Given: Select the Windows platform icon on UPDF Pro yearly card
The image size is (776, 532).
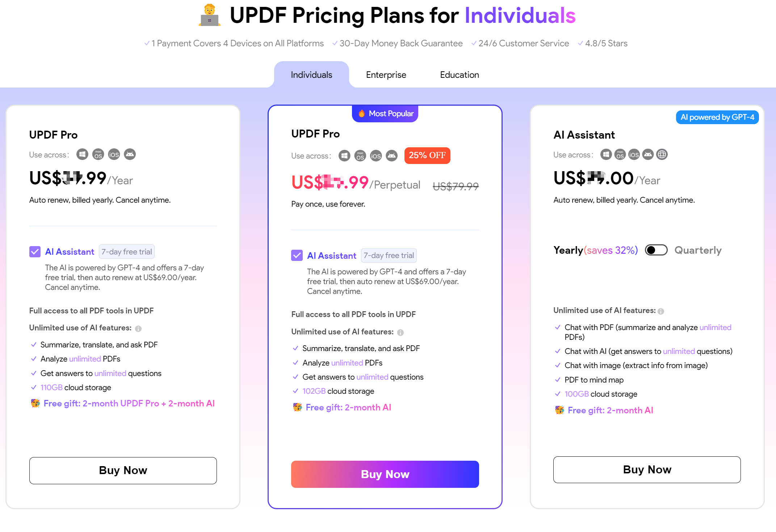Looking at the screenshot, I should [82, 154].
